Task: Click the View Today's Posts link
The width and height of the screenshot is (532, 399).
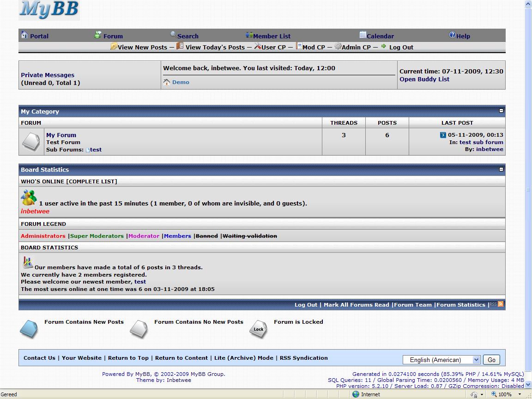Action: coord(215,47)
